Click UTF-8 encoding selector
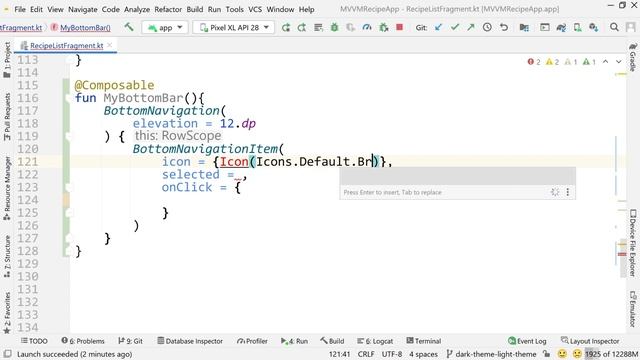The image size is (640, 360). coord(392,354)
